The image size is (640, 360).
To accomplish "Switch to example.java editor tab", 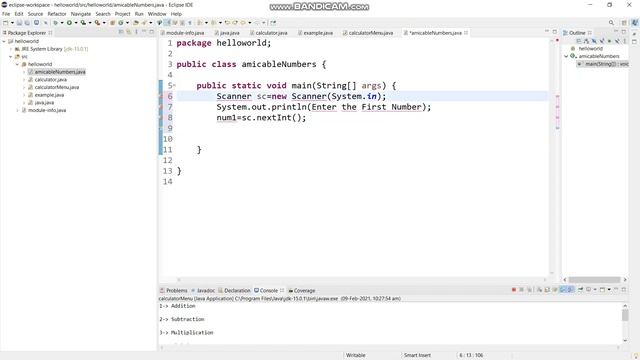I will (x=315, y=33).
